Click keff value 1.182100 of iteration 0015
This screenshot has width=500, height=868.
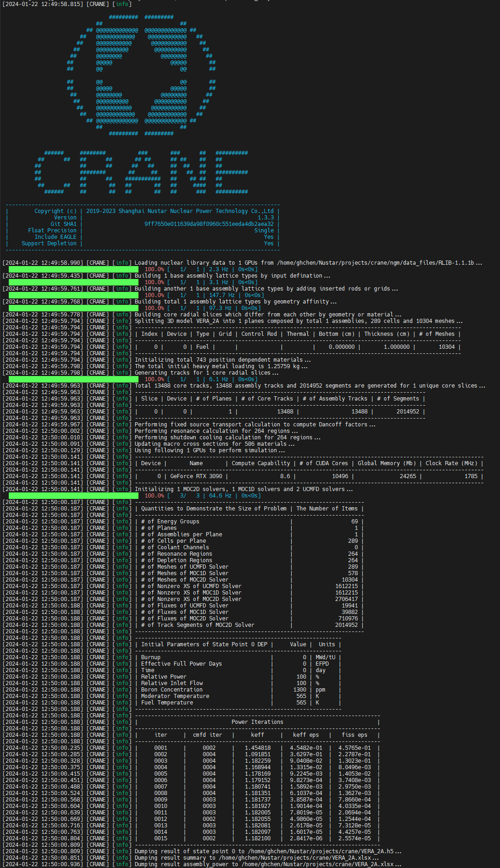click(x=258, y=838)
